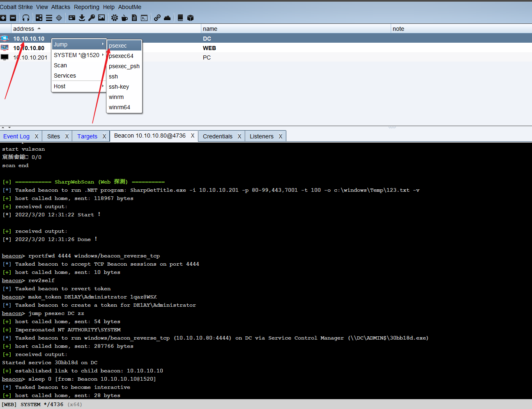Open the Help menu
Screen dimensions: 532x409
109,7
